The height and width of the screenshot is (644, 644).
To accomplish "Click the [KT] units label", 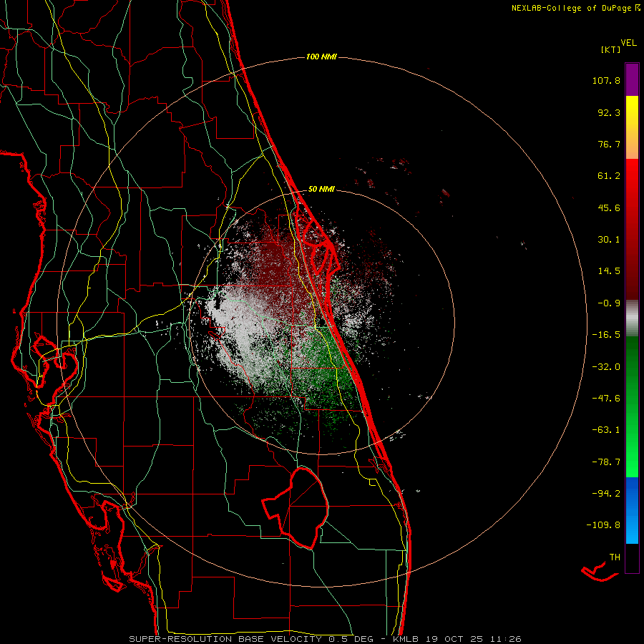I will coord(611,49).
